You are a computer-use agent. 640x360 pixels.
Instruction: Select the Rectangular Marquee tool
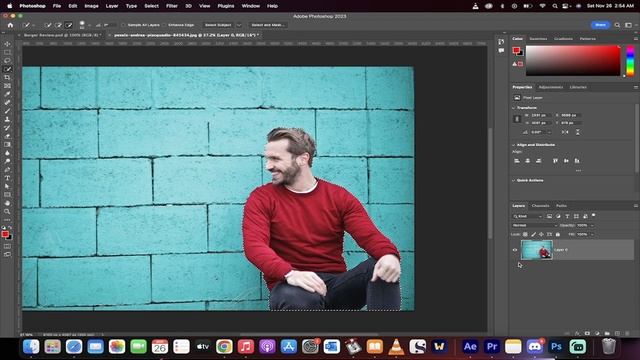tap(7, 52)
